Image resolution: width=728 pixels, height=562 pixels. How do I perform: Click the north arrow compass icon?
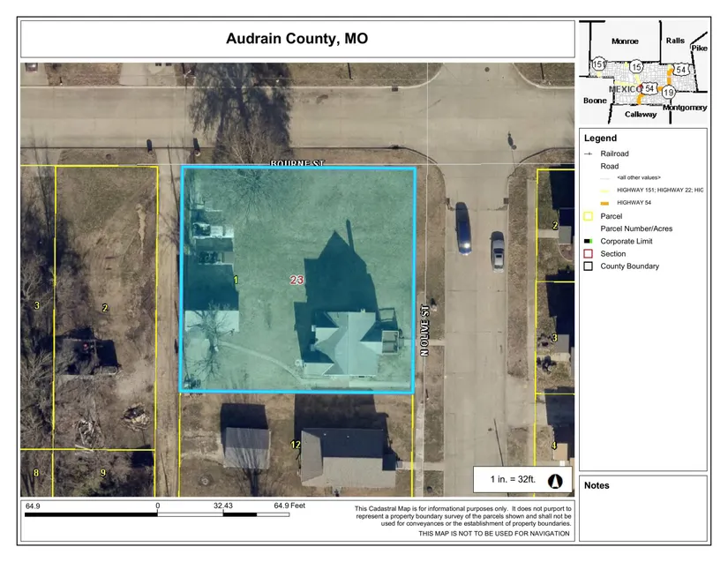[556, 482]
